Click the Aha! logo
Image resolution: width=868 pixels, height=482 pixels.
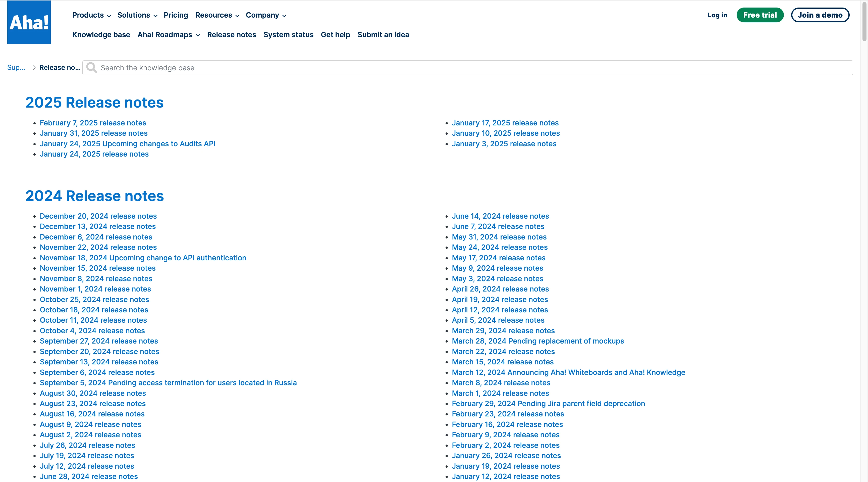tap(29, 22)
